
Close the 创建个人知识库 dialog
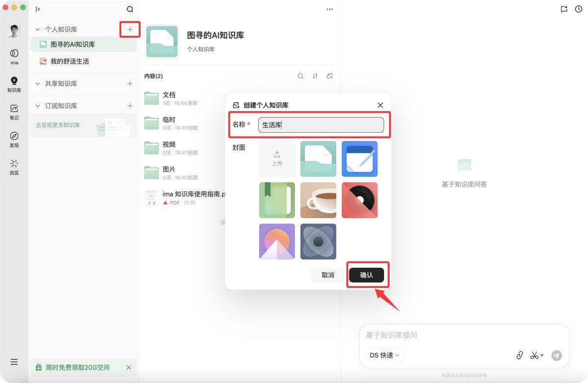click(380, 105)
